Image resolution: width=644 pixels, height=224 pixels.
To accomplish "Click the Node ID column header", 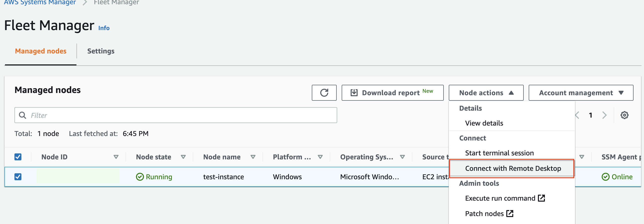I will point(54,157).
